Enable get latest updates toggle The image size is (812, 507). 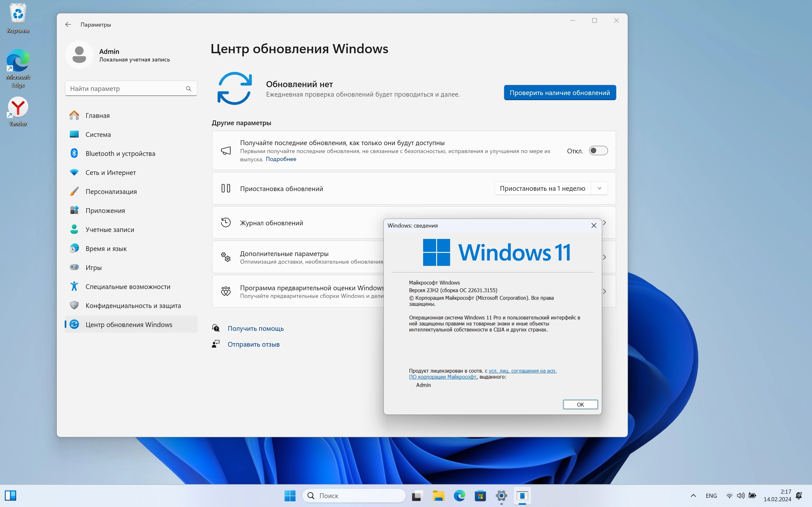tap(598, 151)
